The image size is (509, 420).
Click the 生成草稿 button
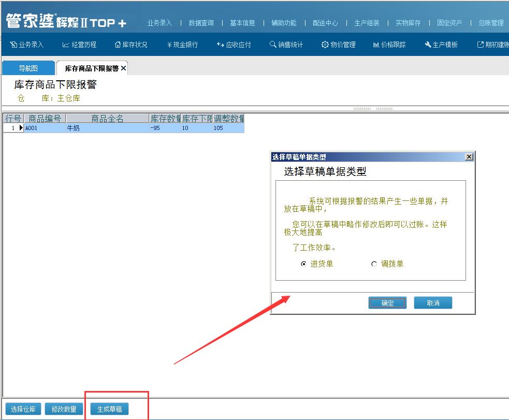click(109, 409)
